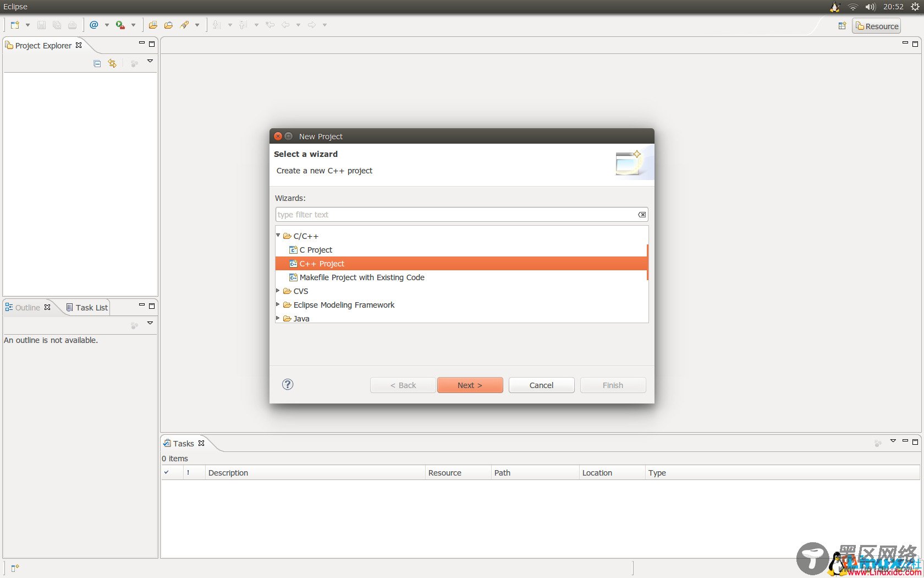924x578 pixels.
Task: Maximize the Tasks view
Action: (x=915, y=442)
